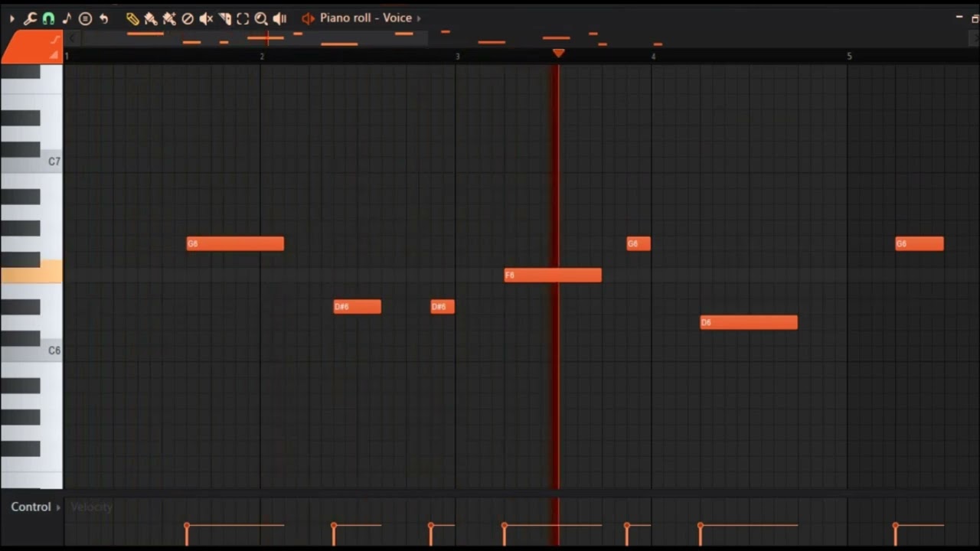Adjust velocity handle of F6 note
The width and height of the screenshot is (980, 551).
click(505, 525)
